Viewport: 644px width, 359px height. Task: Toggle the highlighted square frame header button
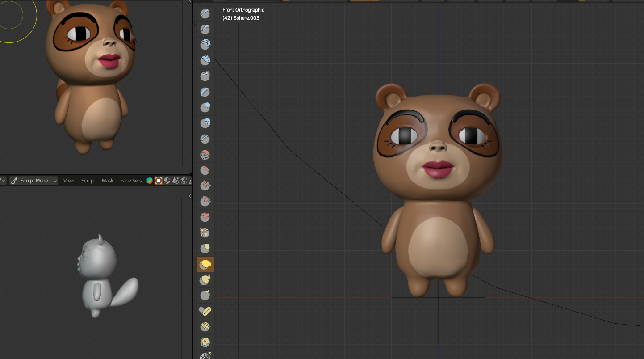(158, 181)
